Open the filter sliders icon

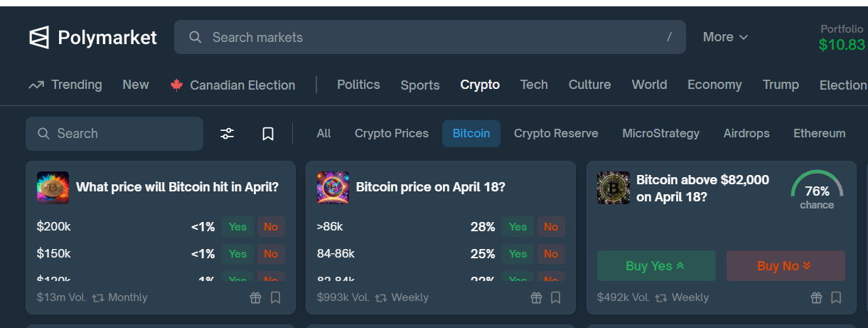[227, 134]
